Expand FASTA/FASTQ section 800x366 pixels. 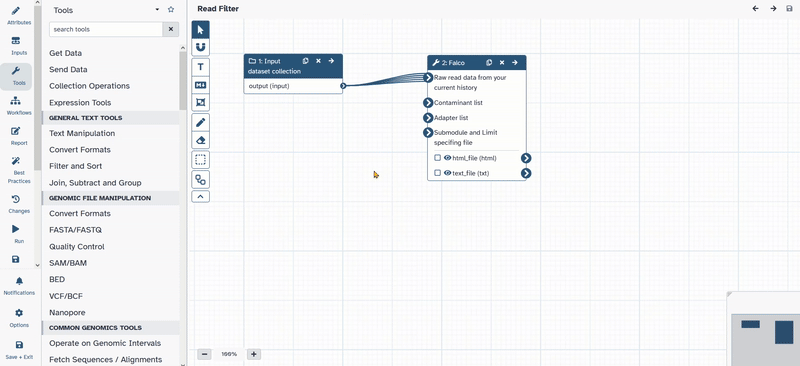click(76, 230)
